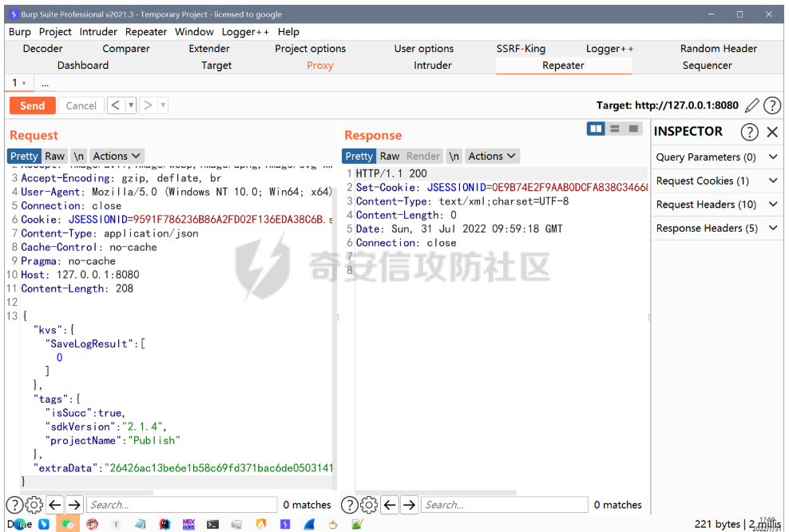The width and height of the screenshot is (789, 532).
Task: Send the request
Action: pyautogui.click(x=32, y=105)
